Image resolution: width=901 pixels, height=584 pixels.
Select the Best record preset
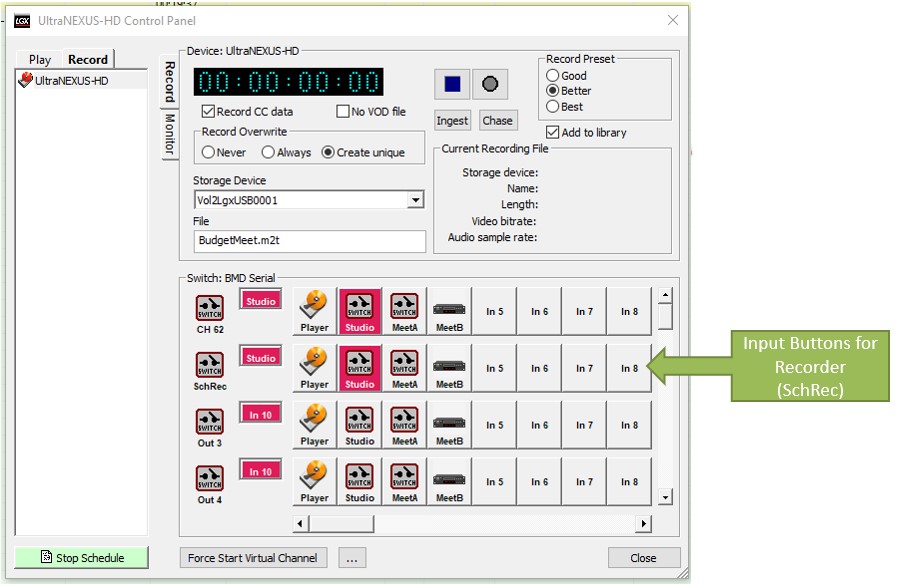[553, 106]
